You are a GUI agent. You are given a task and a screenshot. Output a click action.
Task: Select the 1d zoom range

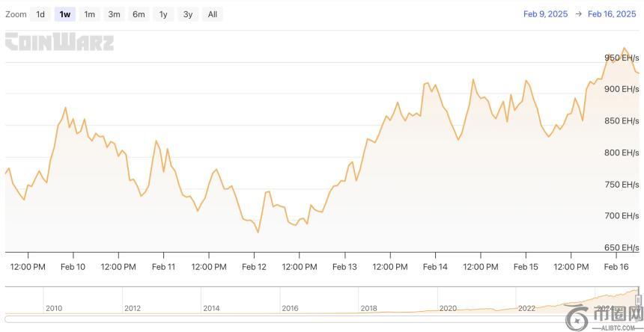pos(40,14)
